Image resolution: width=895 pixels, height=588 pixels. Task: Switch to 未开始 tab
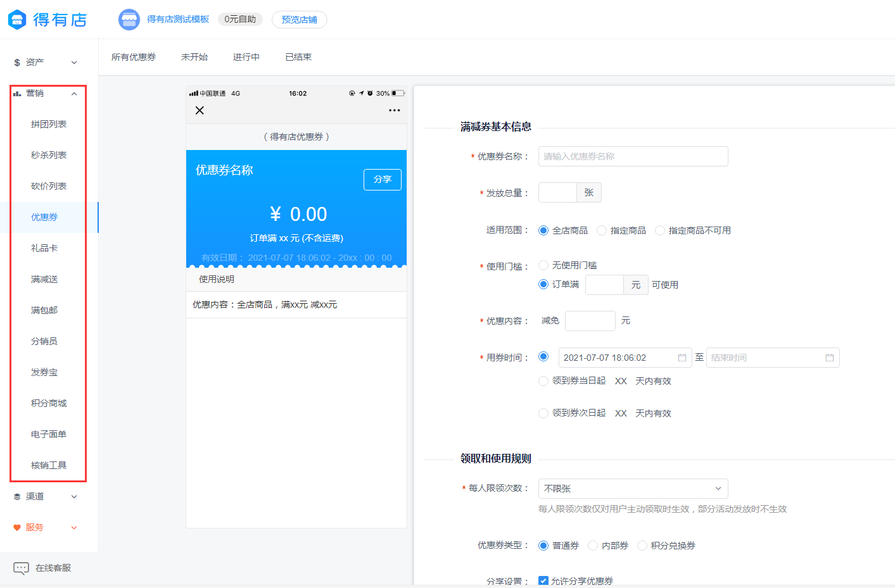(x=194, y=57)
